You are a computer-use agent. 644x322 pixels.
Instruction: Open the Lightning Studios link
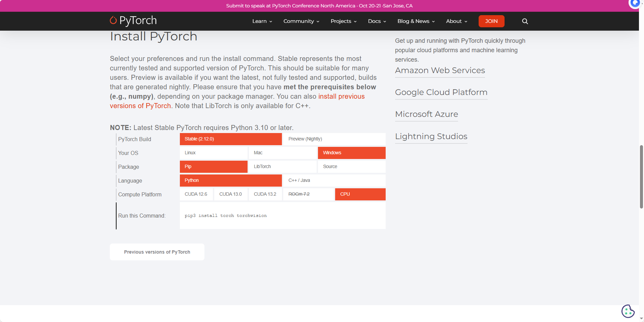point(431,136)
